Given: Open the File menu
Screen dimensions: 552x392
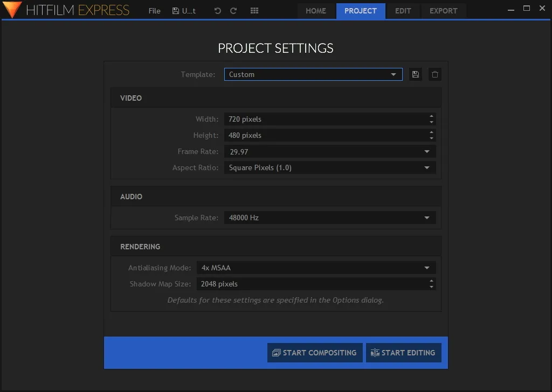Looking at the screenshot, I should click(154, 11).
